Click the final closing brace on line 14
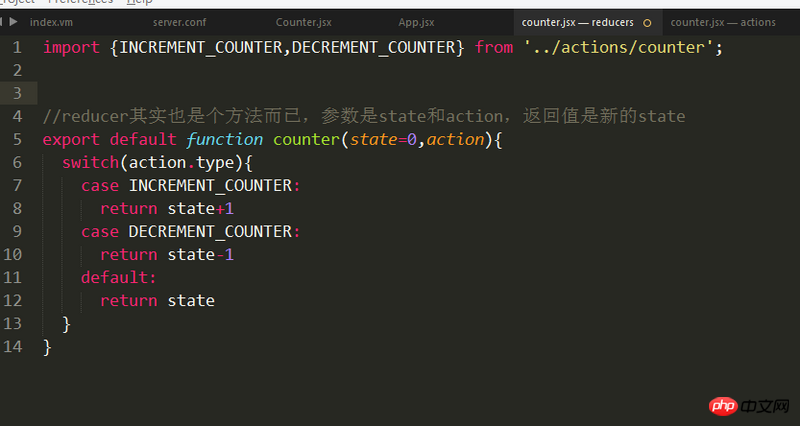800x426 pixels. point(47,346)
